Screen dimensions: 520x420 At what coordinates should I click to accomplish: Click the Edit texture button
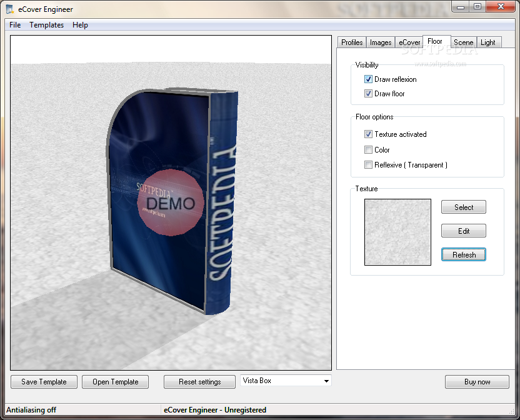(x=464, y=231)
